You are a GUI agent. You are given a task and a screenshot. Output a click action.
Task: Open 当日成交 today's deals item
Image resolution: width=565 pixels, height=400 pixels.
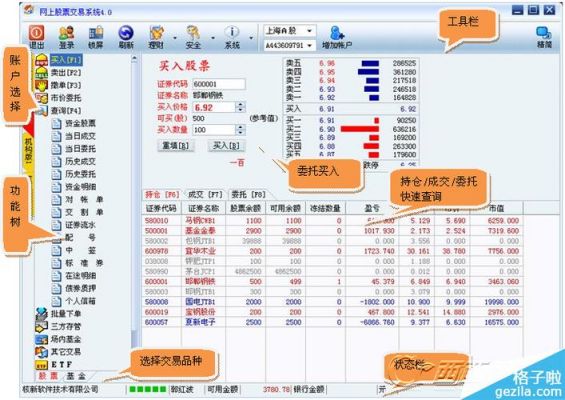tap(80, 136)
